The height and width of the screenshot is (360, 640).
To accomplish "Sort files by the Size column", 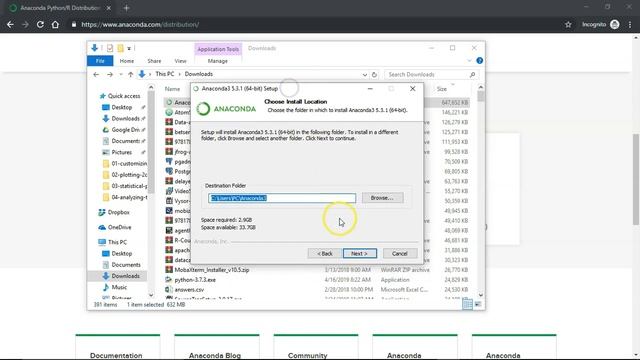I will pyautogui.click(x=442, y=89).
